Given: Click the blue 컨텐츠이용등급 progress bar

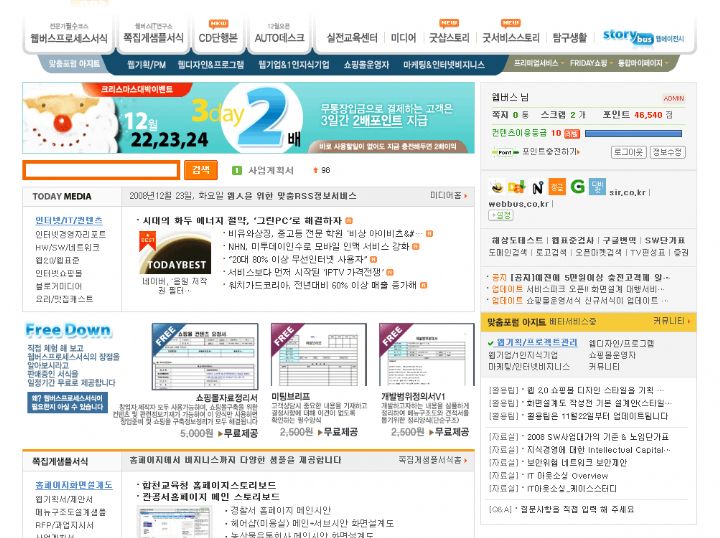Looking at the screenshot, I should click(634, 134).
